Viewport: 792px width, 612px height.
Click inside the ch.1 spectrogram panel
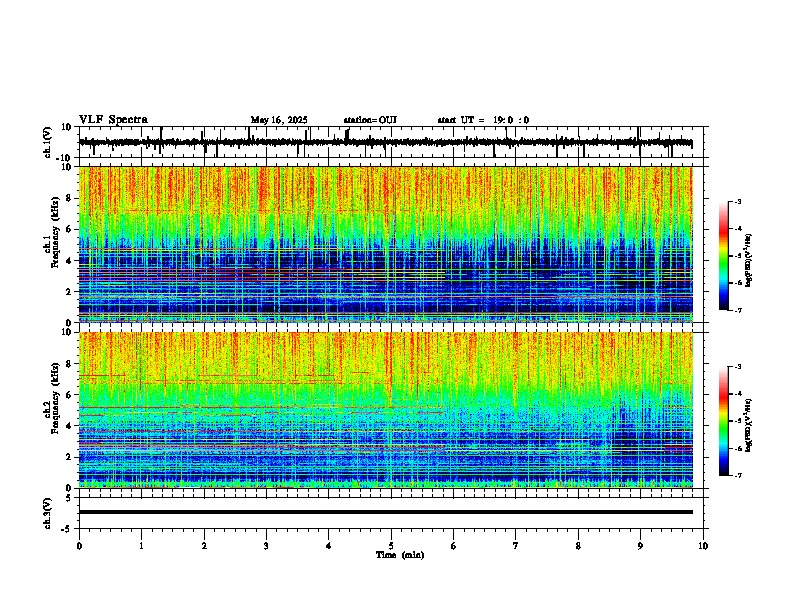tap(385, 244)
